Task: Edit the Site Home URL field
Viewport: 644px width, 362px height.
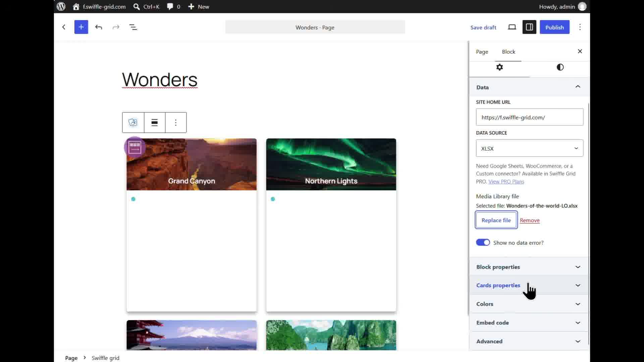Action: point(530,117)
